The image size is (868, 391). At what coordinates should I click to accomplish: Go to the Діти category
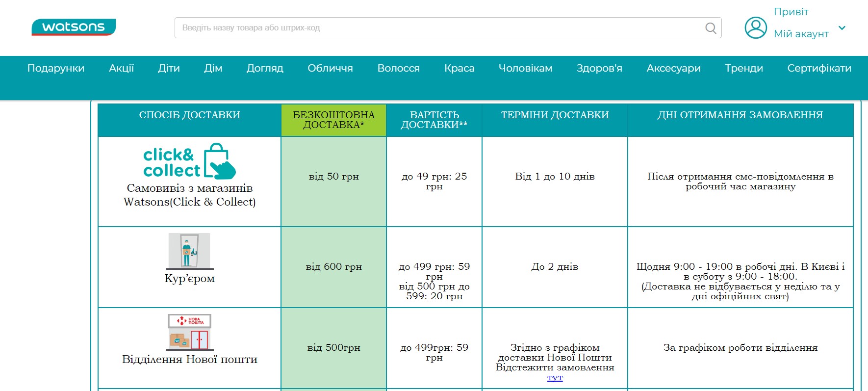169,68
